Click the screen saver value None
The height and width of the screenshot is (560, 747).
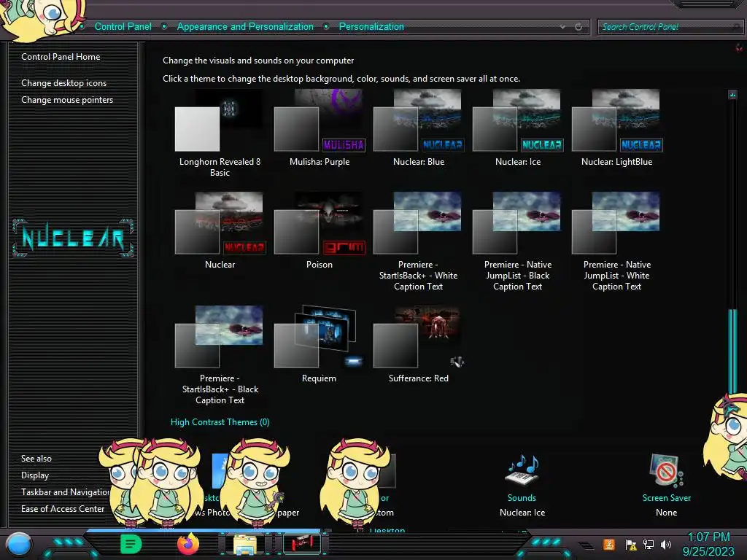pyautogui.click(x=666, y=513)
